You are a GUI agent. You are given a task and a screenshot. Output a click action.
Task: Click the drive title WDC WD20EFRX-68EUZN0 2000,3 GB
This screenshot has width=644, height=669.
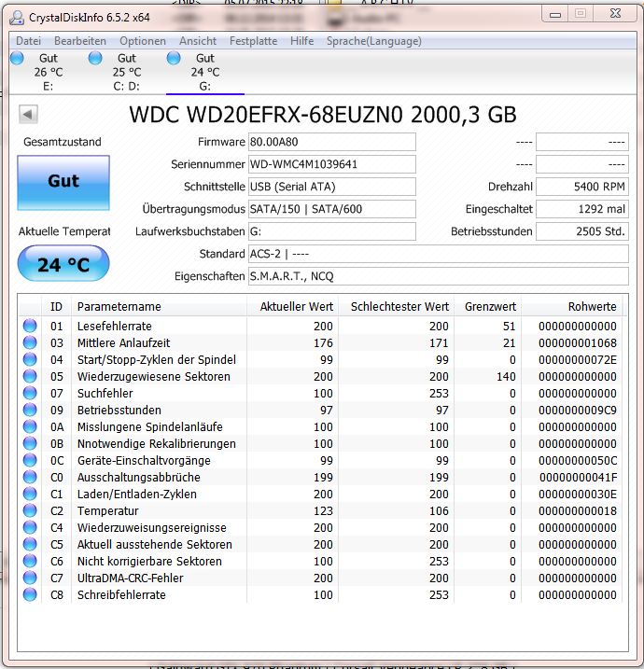323,115
